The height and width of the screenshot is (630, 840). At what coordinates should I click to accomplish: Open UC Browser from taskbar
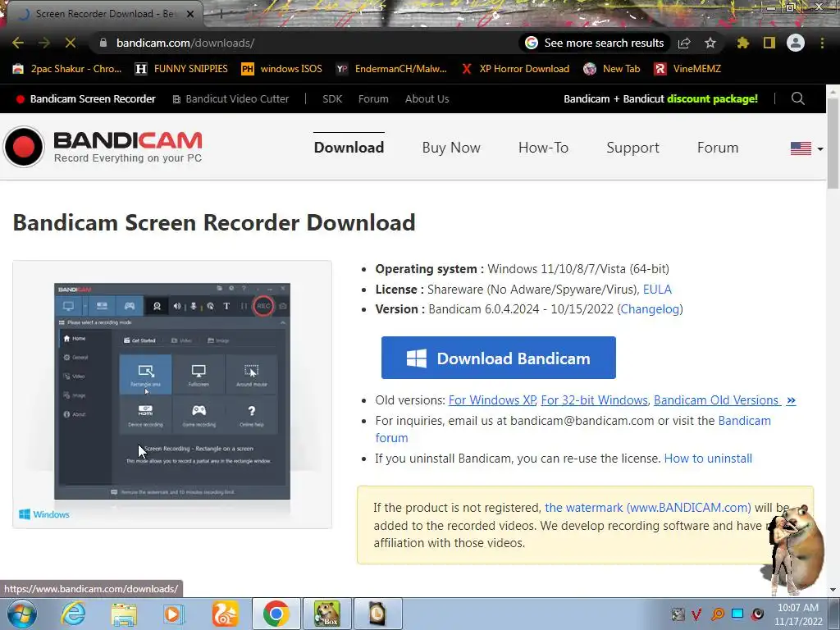point(225,614)
